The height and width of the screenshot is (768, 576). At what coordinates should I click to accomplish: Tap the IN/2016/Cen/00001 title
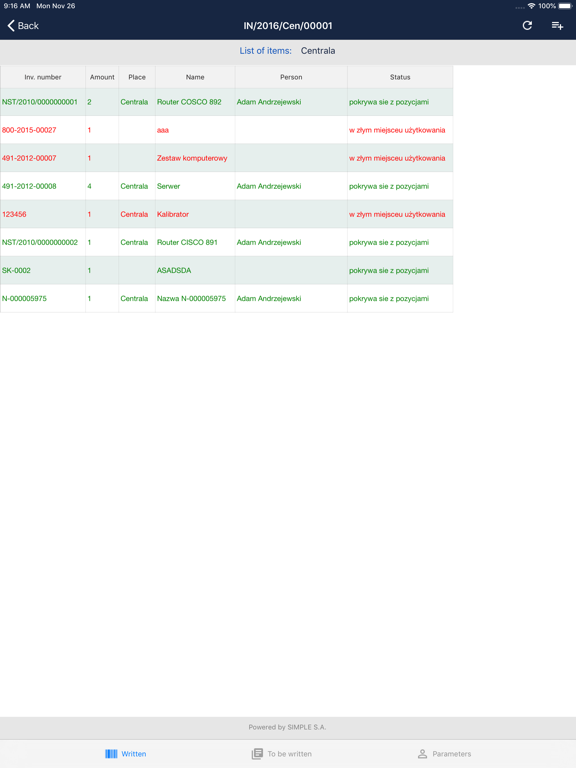pyautogui.click(x=288, y=25)
